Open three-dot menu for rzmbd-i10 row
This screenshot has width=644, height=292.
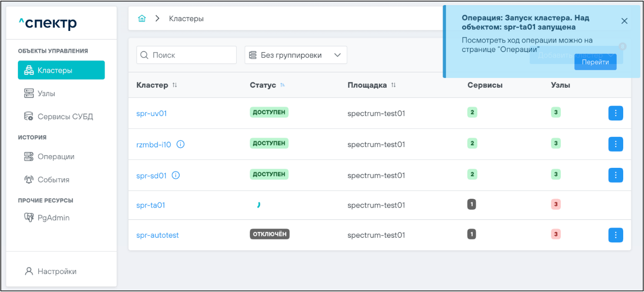(x=616, y=144)
